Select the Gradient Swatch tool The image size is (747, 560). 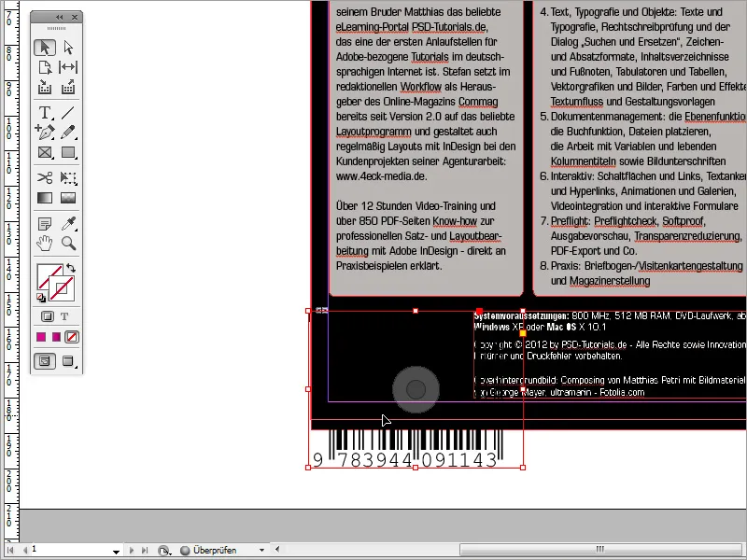(45, 198)
